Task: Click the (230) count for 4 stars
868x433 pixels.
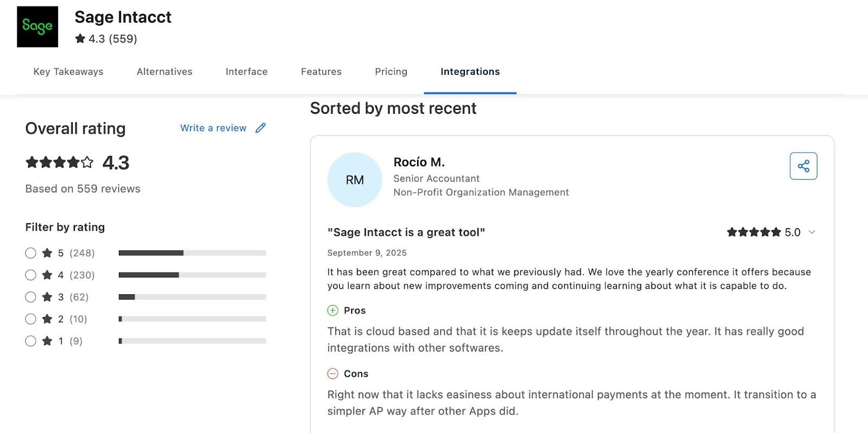Action: tap(82, 275)
